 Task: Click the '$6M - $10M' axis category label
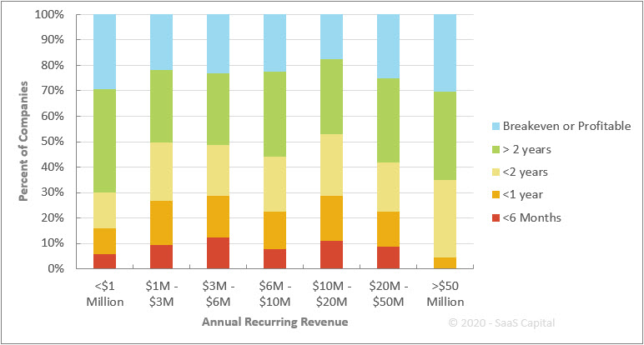coord(274,293)
